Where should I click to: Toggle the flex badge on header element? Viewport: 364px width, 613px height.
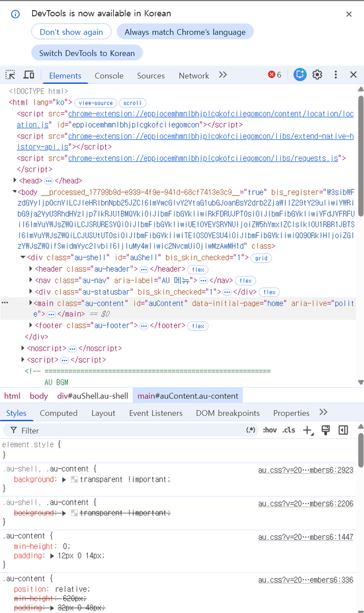tap(198, 270)
